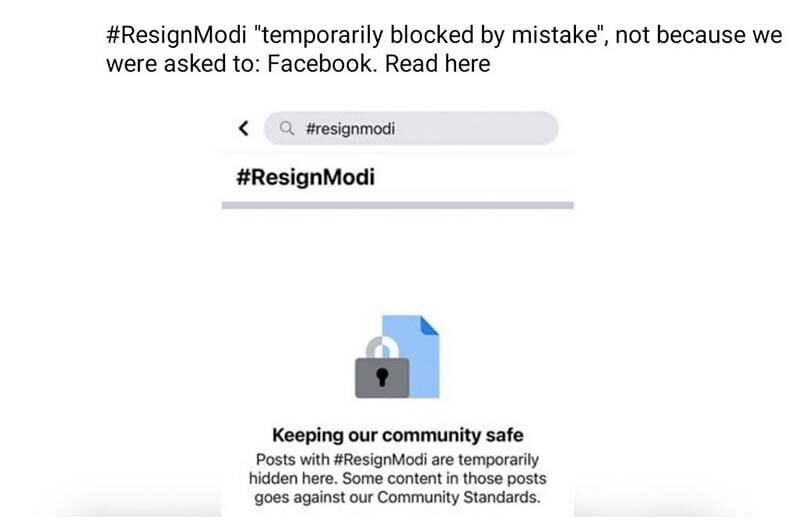The width and height of the screenshot is (790, 530).
Task: Select the bold #ResignModi results heading
Action: 305,177
